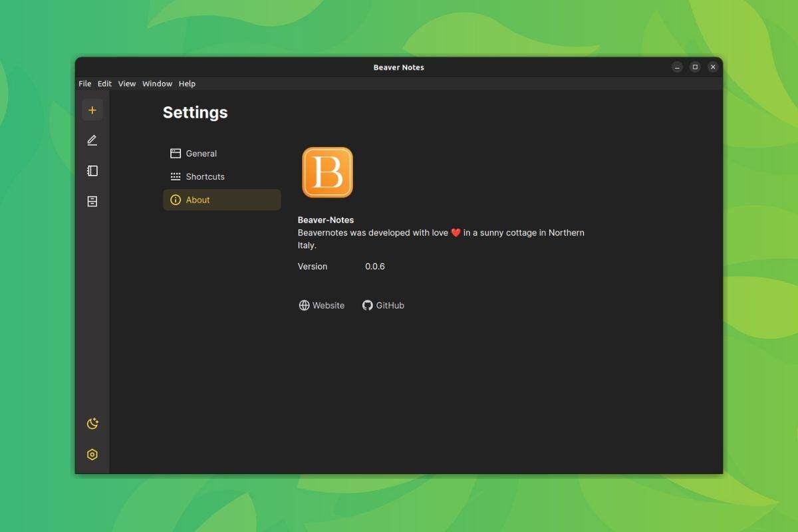Open the Help menu

click(x=187, y=83)
